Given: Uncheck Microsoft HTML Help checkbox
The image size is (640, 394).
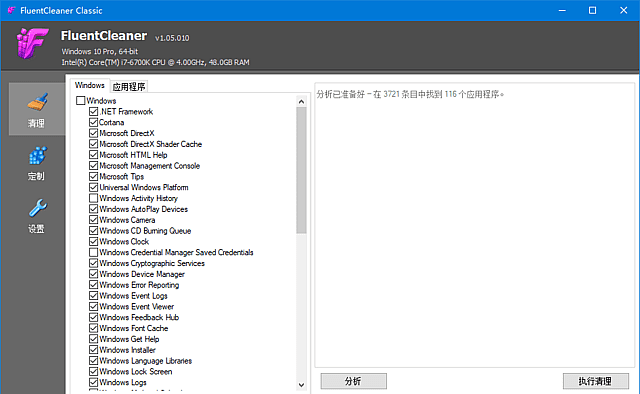Looking at the screenshot, I should coord(93,155).
